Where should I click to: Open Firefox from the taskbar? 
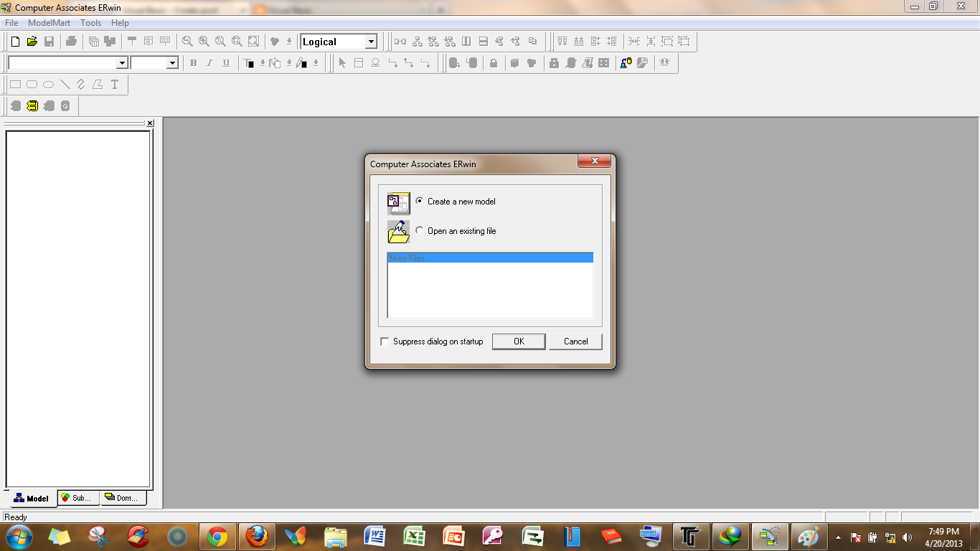(x=256, y=537)
